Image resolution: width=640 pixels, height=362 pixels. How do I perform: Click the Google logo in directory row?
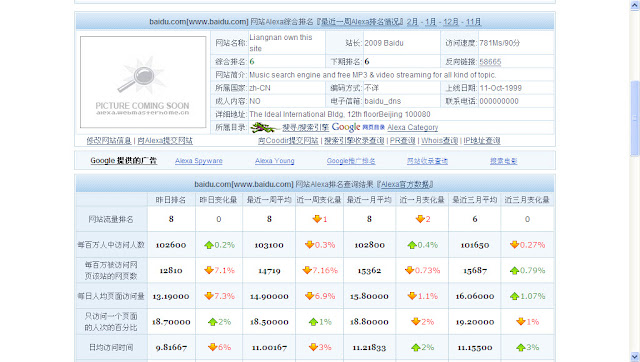coord(346,127)
